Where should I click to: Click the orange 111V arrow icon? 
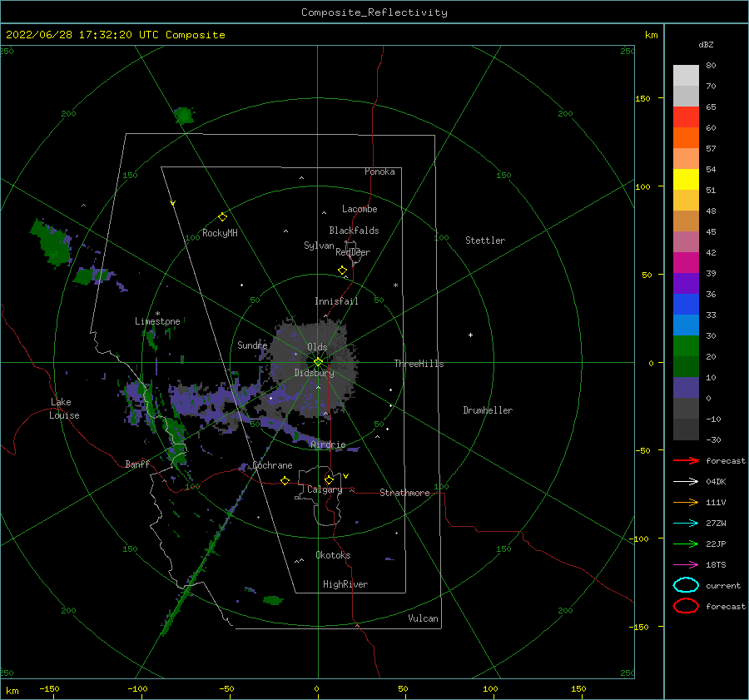[x=686, y=502]
